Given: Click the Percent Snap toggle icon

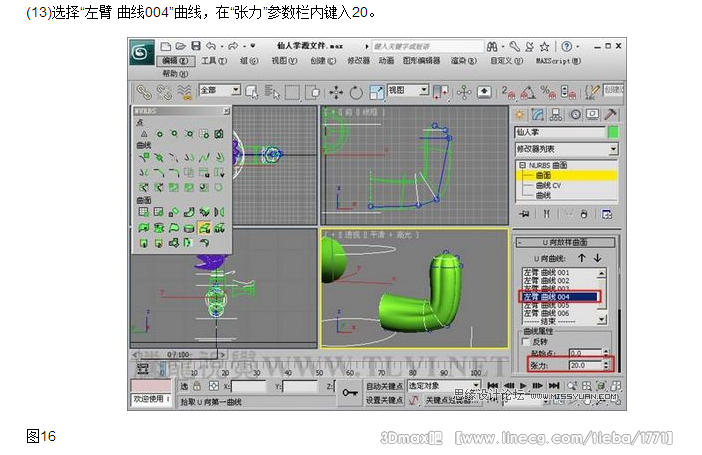Looking at the screenshot, I should pyautogui.click(x=548, y=92).
